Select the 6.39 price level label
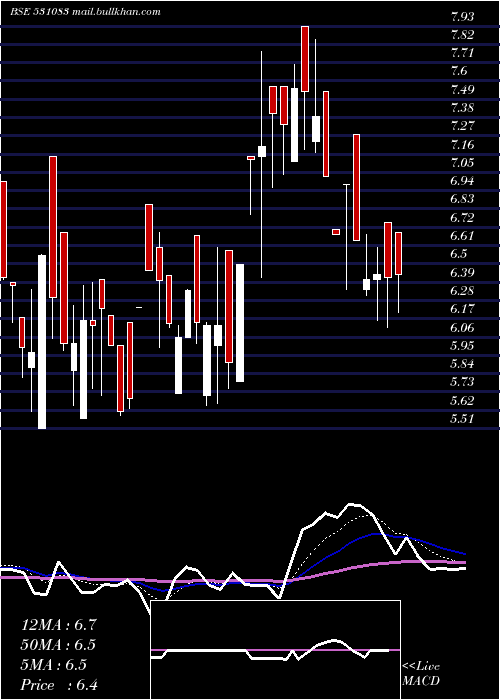This screenshot has width=500, height=700. pos(462,273)
